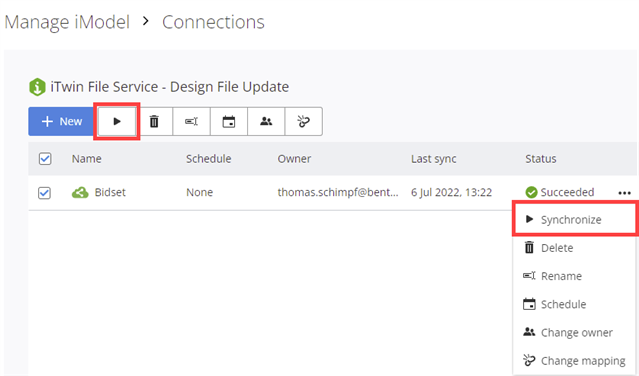Click the Change owner people icon in toolbar

[266, 121]
